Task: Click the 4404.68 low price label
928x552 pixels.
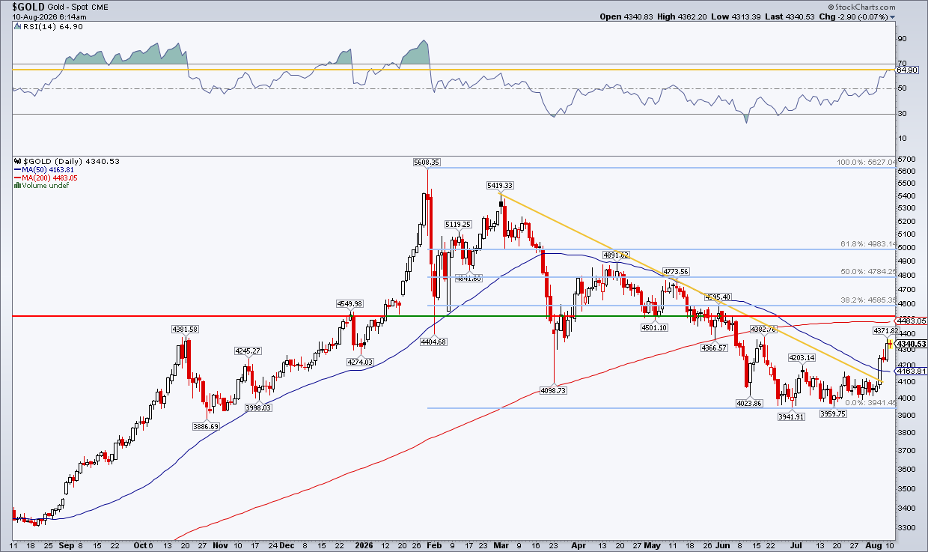Action: click(433, 341)
